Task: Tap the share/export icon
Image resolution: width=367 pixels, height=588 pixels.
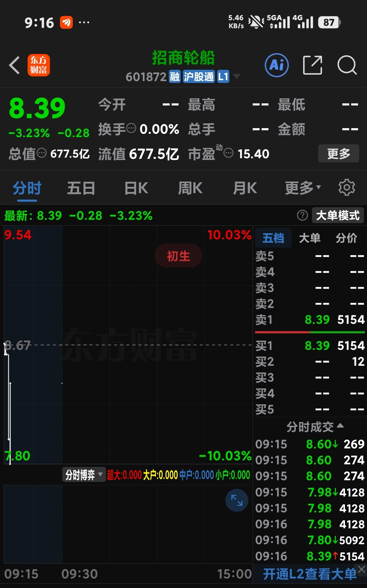Action: (313, 65)
